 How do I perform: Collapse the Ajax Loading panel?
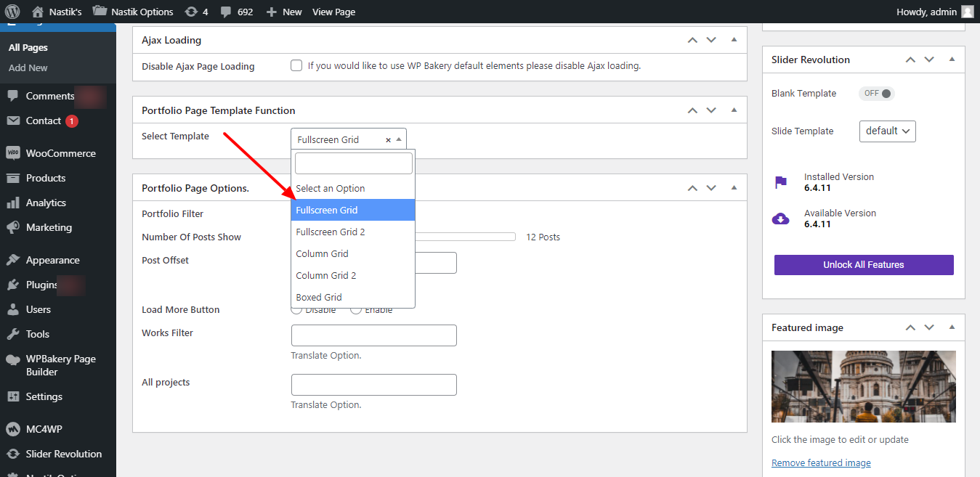[734, 40]
